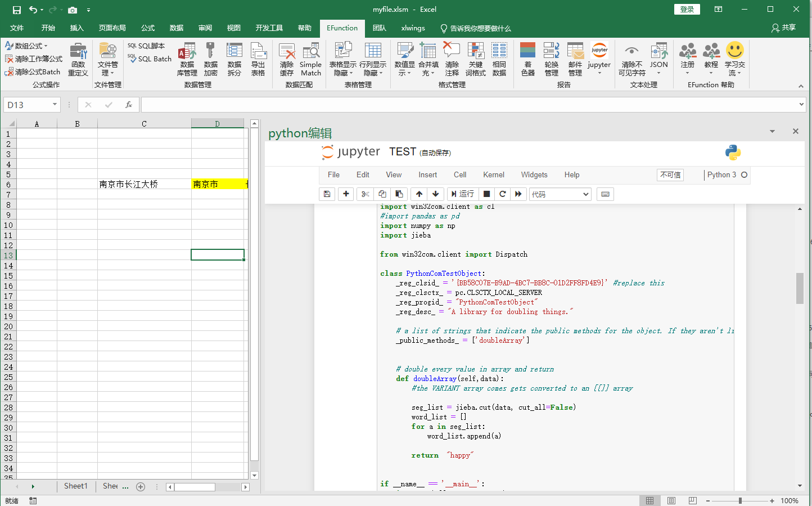Open the Jupyter command palette keyboard icon
Viewport: 812px width, 506px height.
tap(605, 194)
